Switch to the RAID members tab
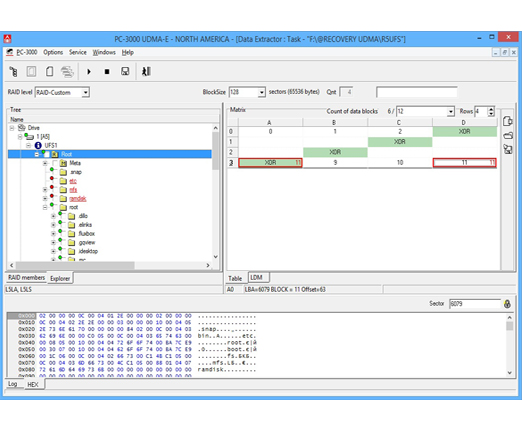Viewport: 522px width, 435px height. [x=26, y=278]
